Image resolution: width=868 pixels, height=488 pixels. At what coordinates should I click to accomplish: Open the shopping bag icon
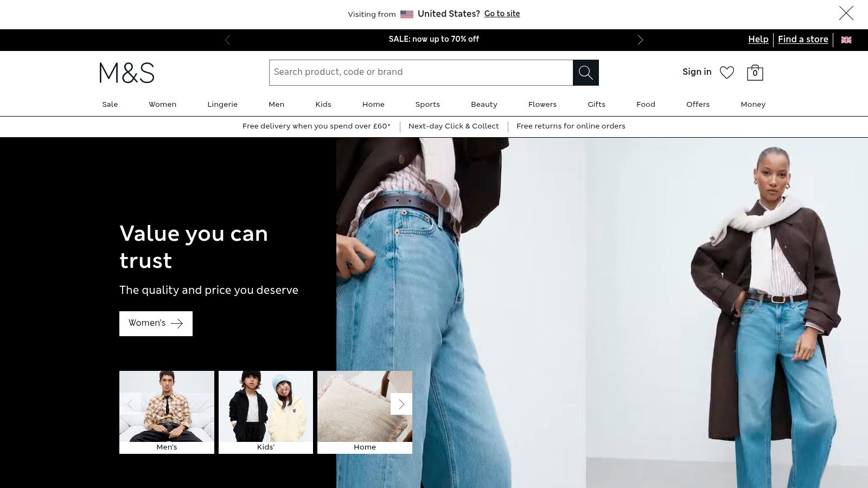755,72
